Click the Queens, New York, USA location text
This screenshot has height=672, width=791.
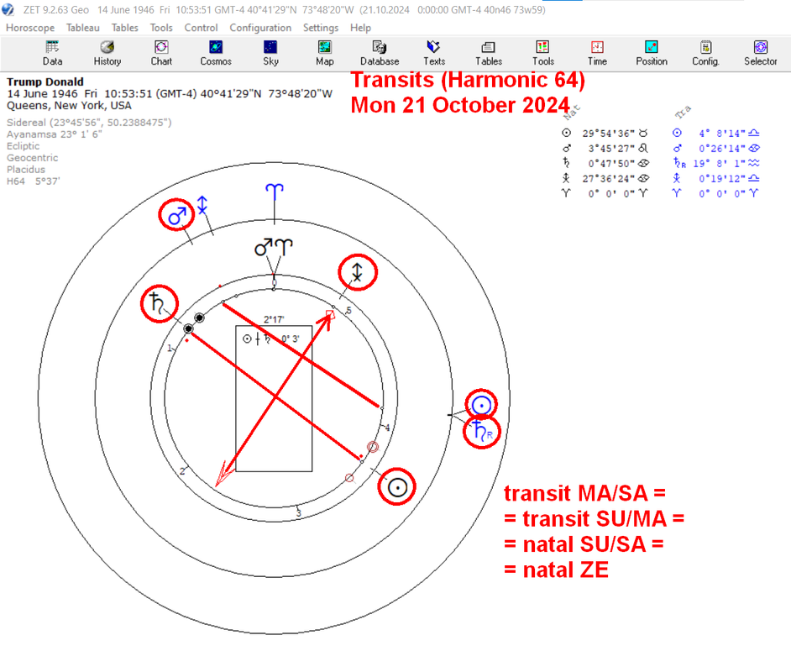(x=69, y=106)
